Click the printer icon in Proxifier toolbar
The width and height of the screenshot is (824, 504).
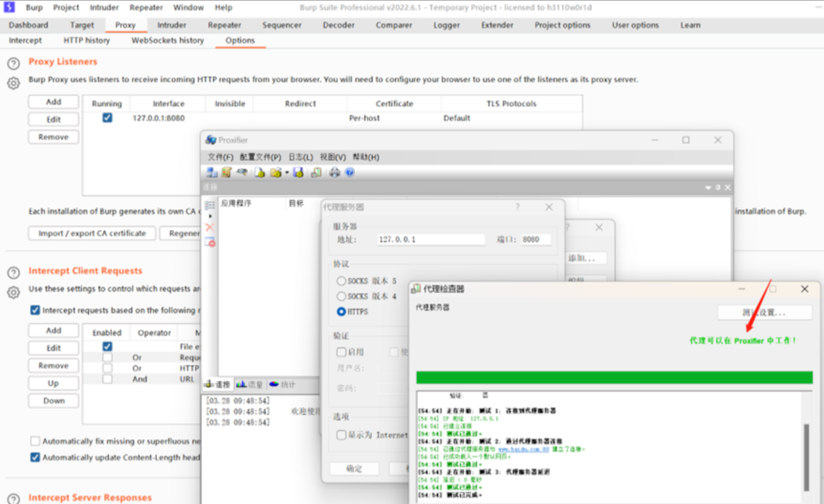[335, 172]
